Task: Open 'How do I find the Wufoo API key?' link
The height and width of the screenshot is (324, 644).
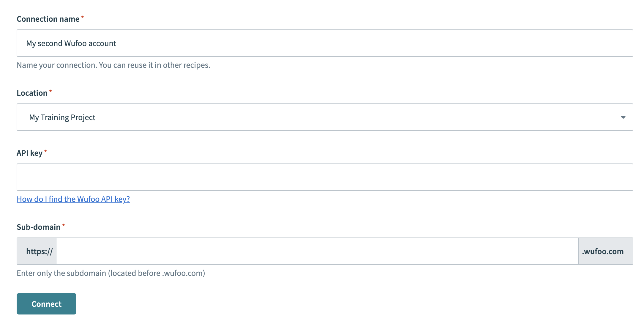Action: (x=73, y=199)
